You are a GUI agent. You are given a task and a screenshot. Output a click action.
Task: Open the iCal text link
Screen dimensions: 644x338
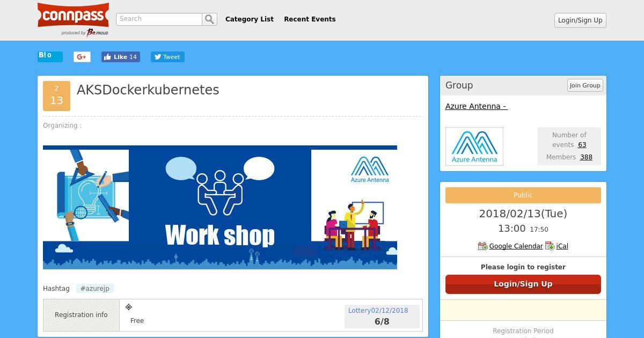562,246
